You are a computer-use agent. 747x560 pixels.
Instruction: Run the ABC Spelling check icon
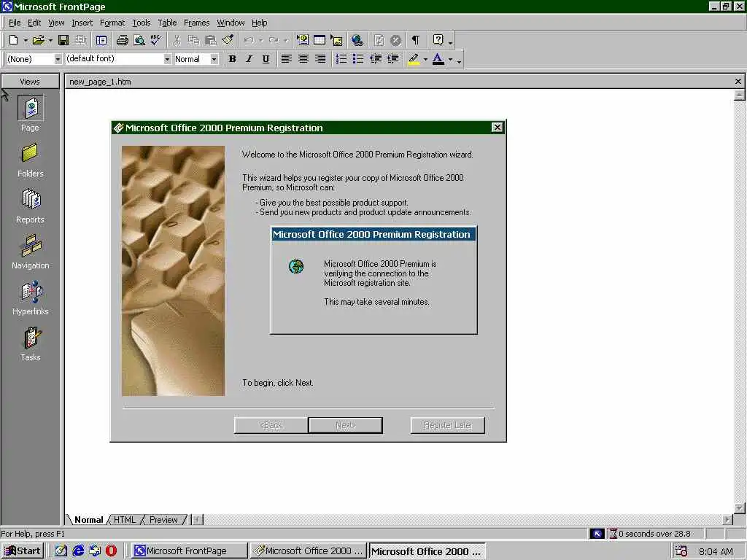(x=156, y=41)
